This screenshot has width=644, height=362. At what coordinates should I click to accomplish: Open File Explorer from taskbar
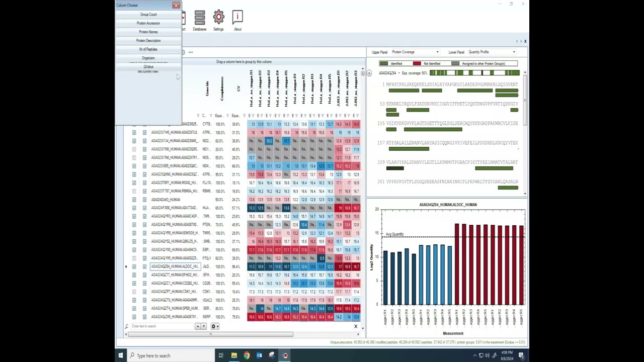[x=234, y=355]
